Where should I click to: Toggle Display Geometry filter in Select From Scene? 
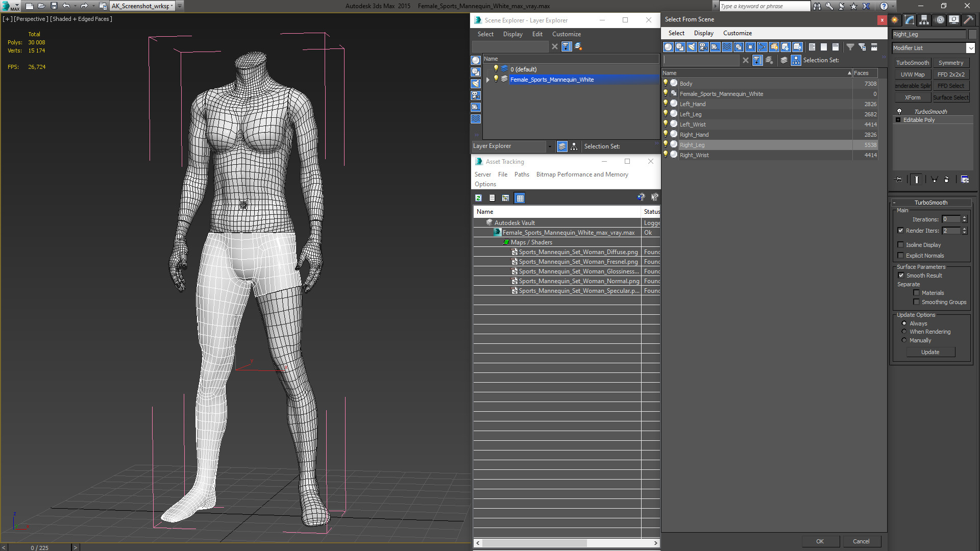click(x=668, y=47)
